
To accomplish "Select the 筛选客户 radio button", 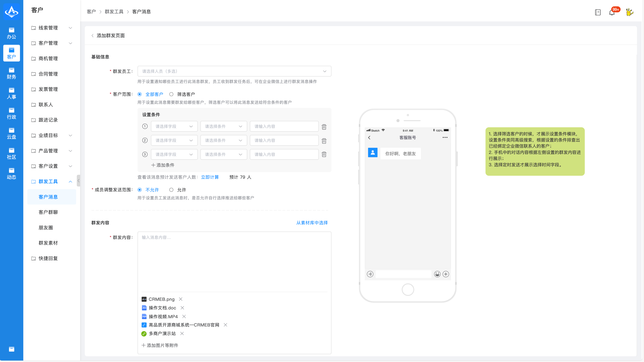I will point(171,94).
